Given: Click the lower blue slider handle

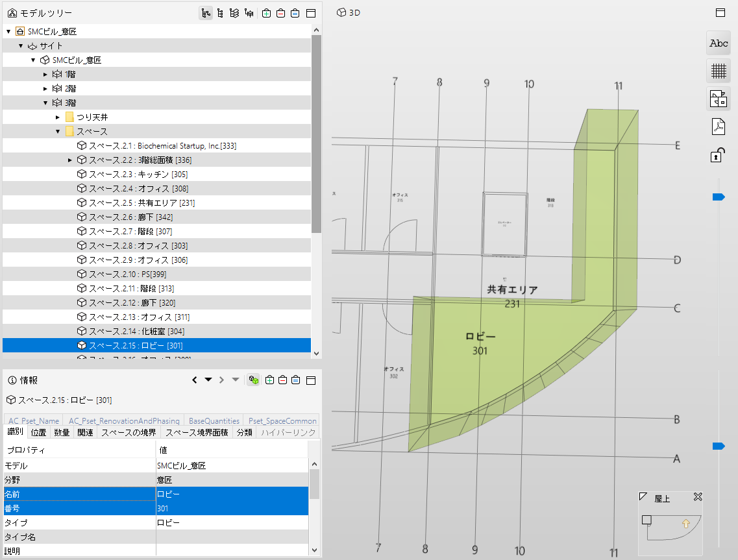Looking at the screenshot, I should click(x=719, y=446).
